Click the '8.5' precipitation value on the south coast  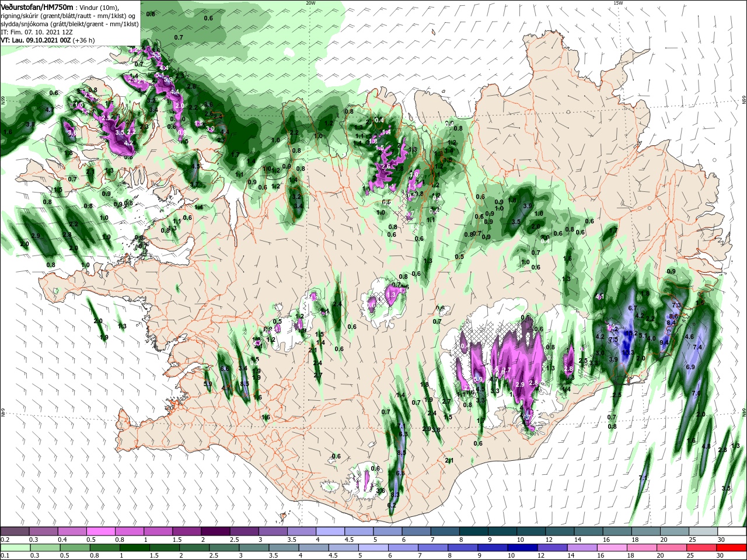[x=402, y=453]
